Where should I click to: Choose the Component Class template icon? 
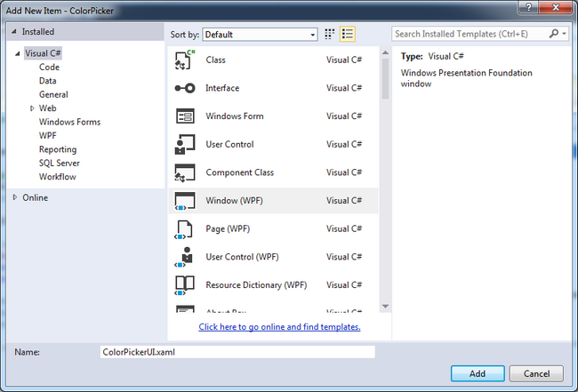point(185,172)
